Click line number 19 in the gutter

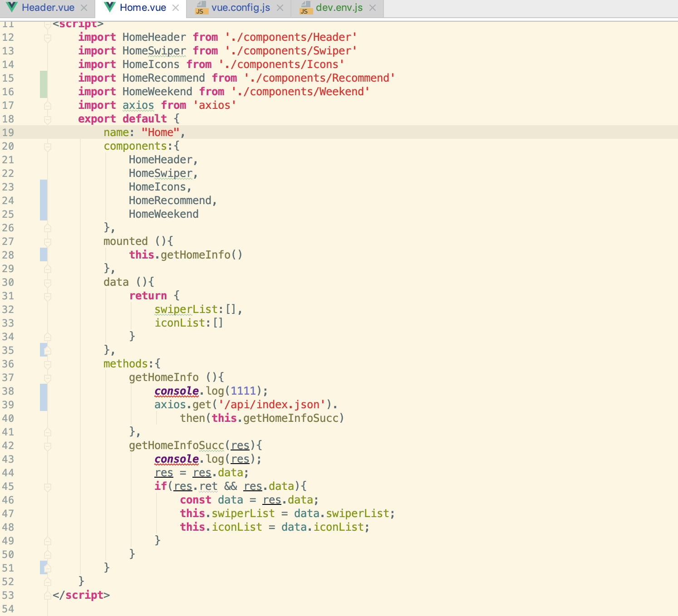coord(8,132)
